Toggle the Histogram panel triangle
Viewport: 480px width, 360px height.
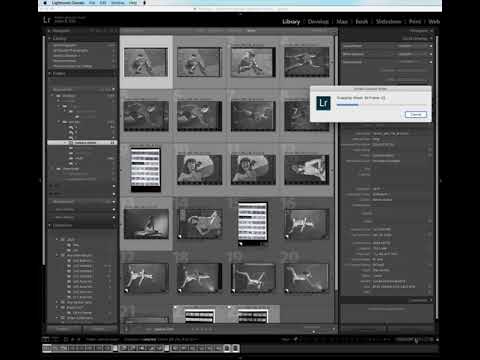431,31
